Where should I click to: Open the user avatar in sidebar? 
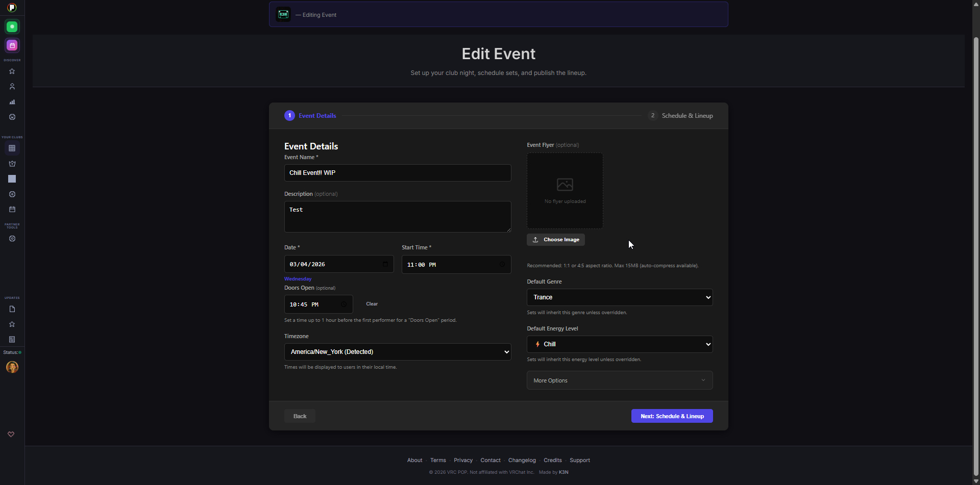[12, 367]
